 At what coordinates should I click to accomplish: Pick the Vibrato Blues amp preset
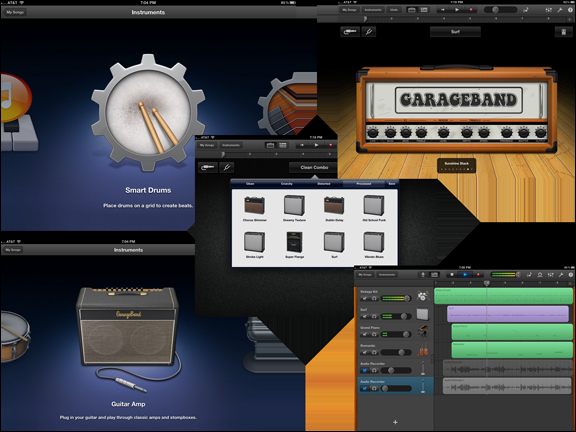pos(374,245)
